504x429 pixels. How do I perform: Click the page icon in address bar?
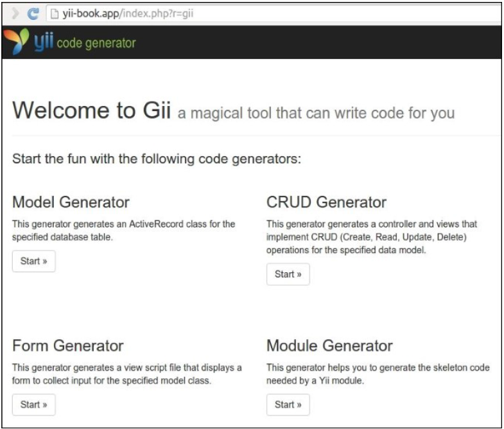click(x=55, y=14)
